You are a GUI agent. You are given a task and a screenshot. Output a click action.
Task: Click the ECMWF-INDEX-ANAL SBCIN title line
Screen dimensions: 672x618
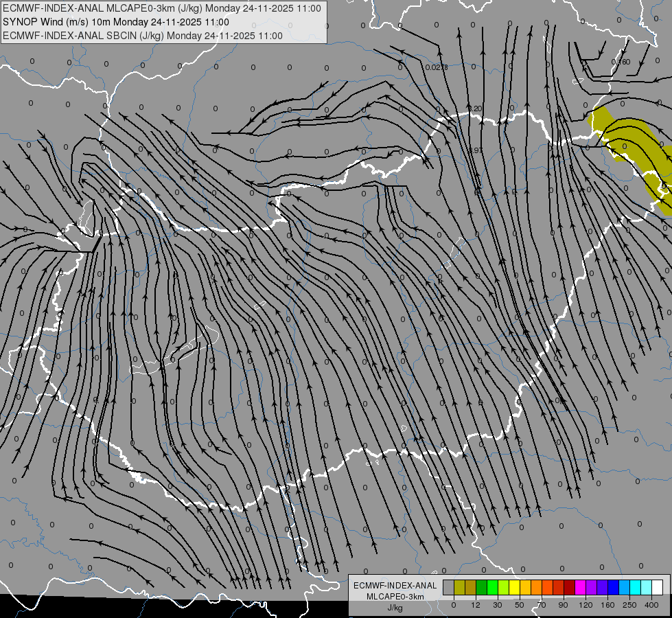tap(143, 36)
